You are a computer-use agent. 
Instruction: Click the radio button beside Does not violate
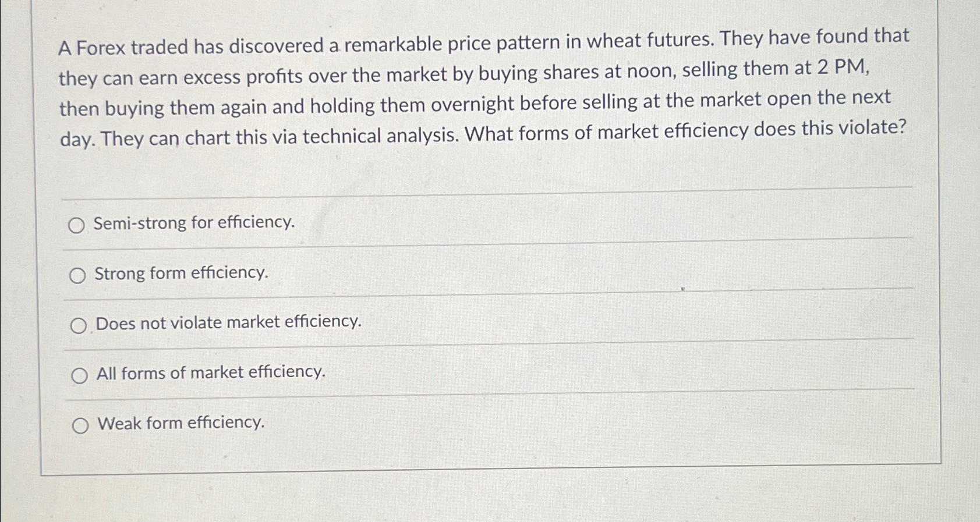click(80, 324)
